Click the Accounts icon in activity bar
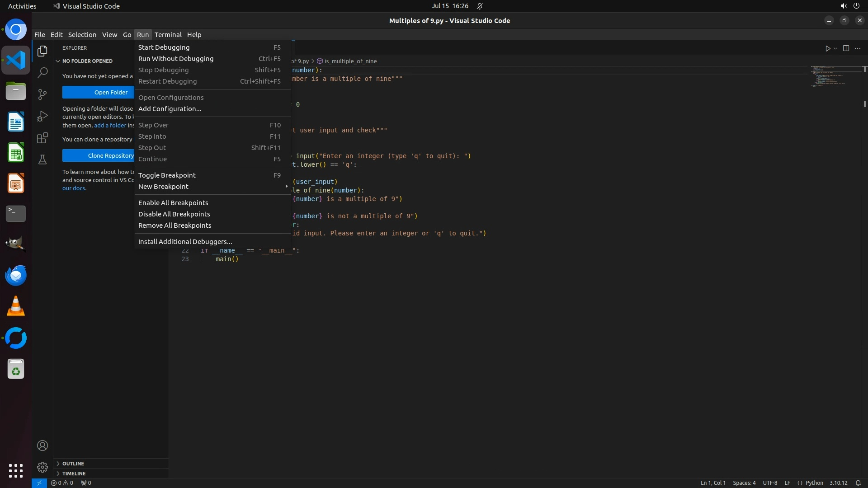Viewport: 868px width, 488px height. coord(42,446)
